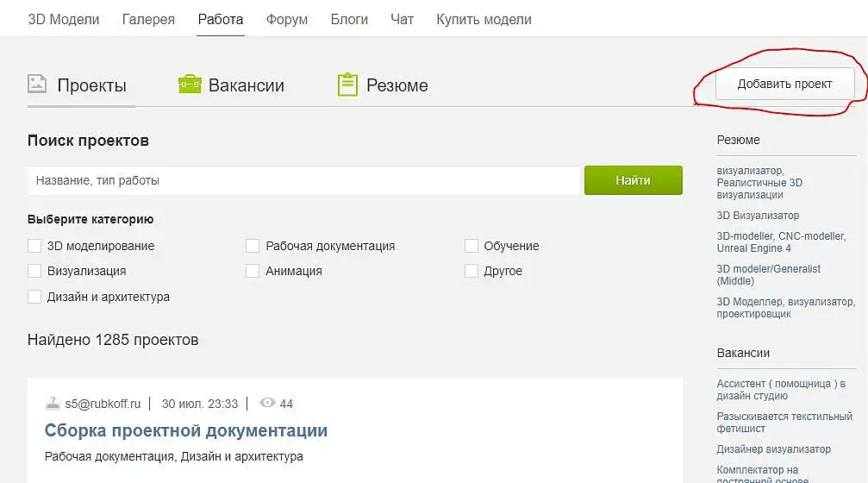
Task: Open the Галерея menu item
Action: coord(148,19)
